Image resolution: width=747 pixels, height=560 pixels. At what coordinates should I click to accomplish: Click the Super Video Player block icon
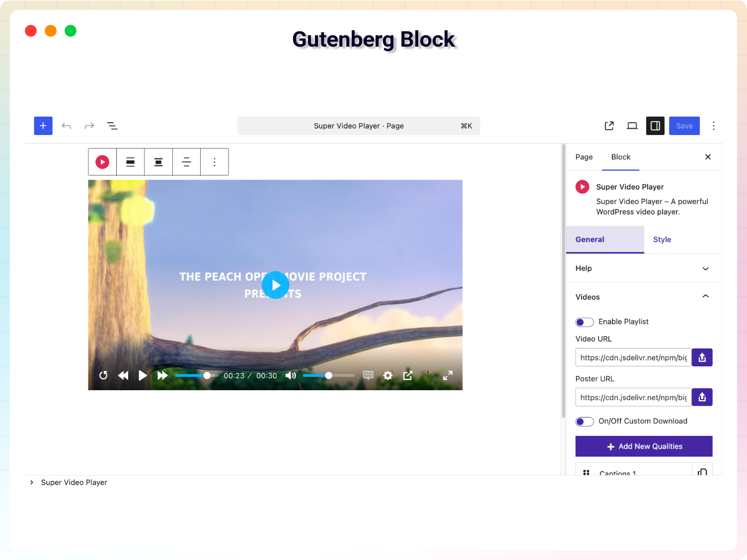click(102, 162)
